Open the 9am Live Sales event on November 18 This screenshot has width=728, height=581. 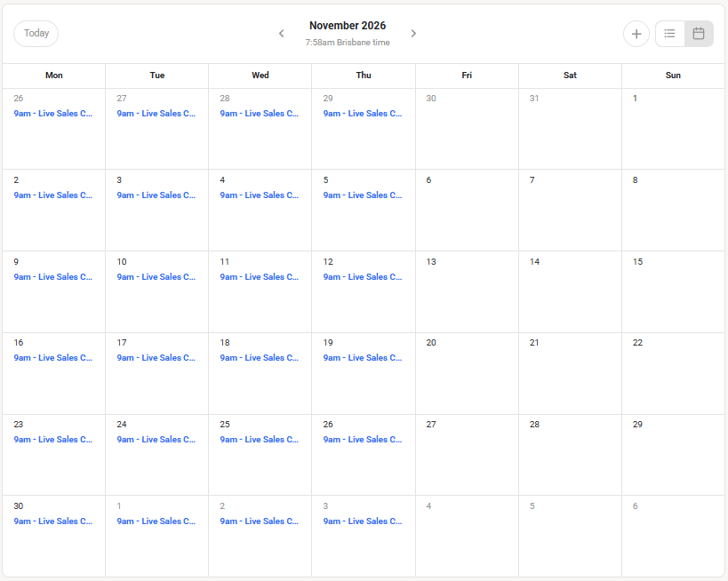pyautogui.click(x=259, y=358)
